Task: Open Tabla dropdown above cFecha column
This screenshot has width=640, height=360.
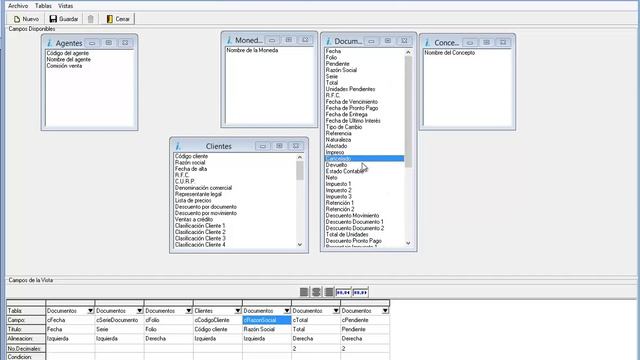Action: pos(91,311)
